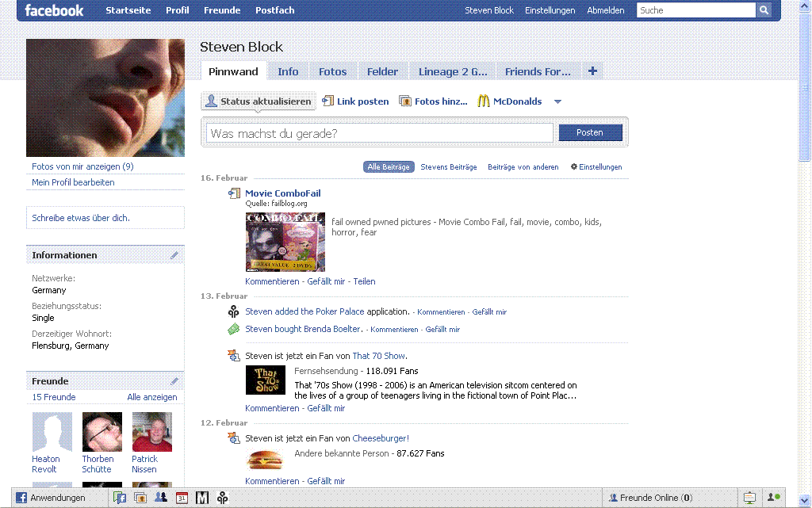The width and height of the screenshot is (812, 508).
Task: Click Status aktualisieren button
Action: 259,101
